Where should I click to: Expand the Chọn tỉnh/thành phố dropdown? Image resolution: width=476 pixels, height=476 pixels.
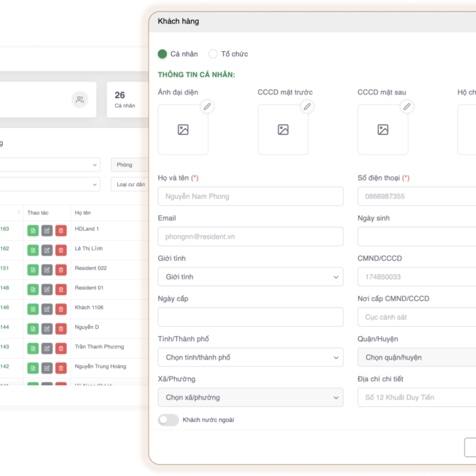[x=250, y=357]
